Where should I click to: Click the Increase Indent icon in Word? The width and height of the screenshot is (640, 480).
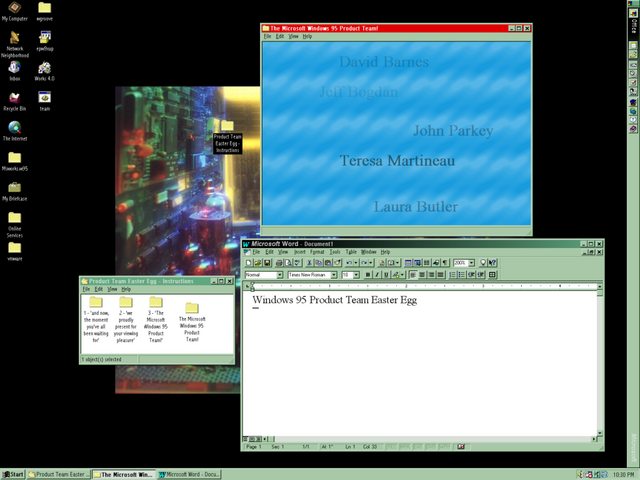click(x=480, y=275)
